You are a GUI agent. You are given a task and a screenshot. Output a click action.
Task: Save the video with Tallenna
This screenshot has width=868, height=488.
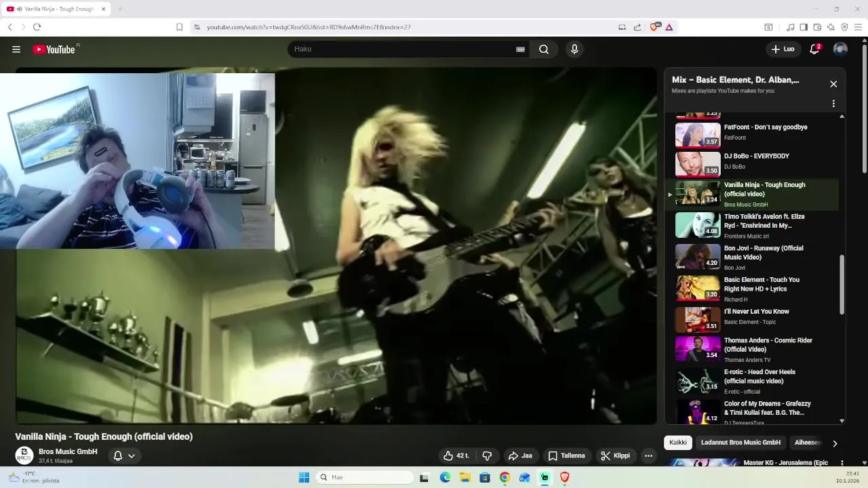tap(567, 455)
